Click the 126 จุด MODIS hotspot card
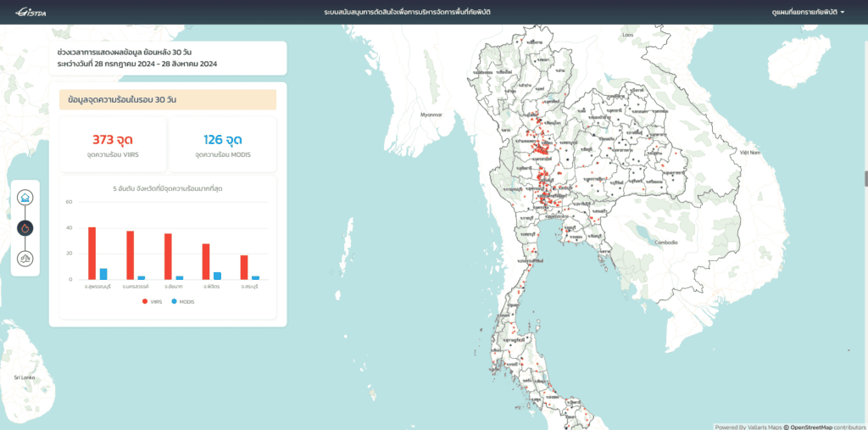 (223, 145)
